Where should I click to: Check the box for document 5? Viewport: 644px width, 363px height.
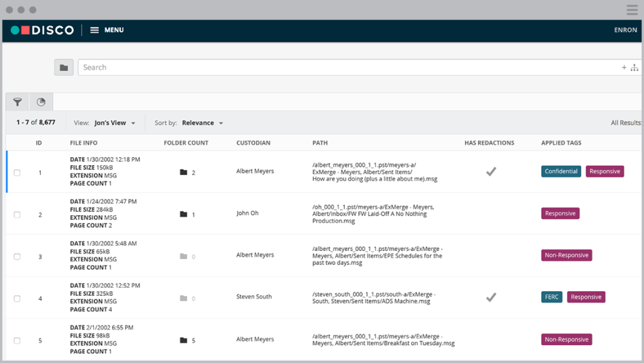tap(17, 340)
